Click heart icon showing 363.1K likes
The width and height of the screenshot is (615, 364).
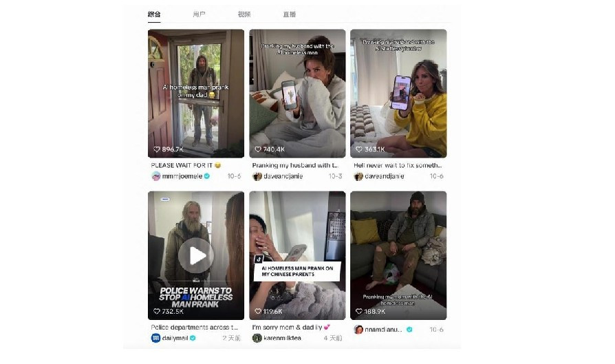pyautogui.click(x=359, y=149)
